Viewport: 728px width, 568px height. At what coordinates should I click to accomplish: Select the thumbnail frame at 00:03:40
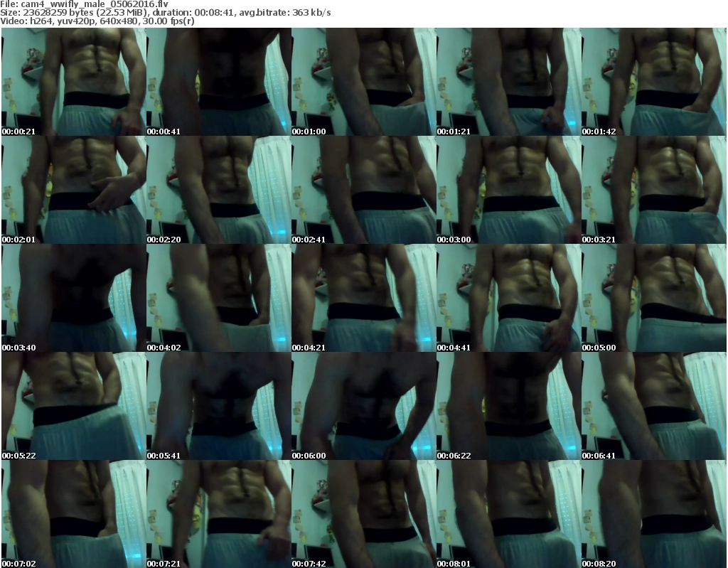coord(73,298)
